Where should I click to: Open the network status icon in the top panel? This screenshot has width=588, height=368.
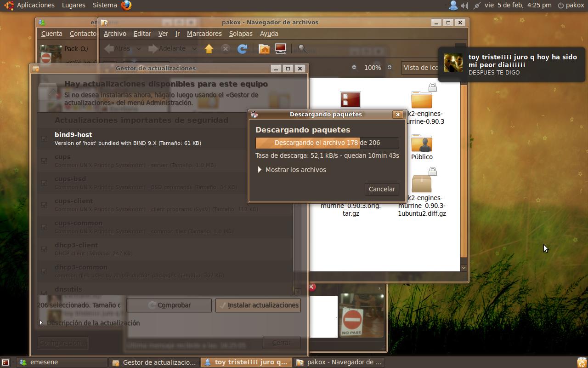click(x=477, y=6)
